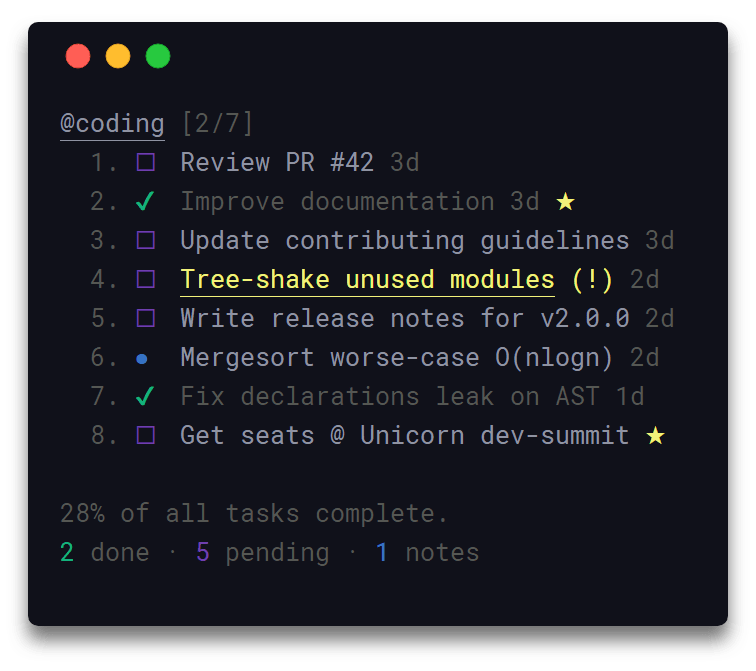Click the green checkmark on Improve documentation

(x=145, y=201)
